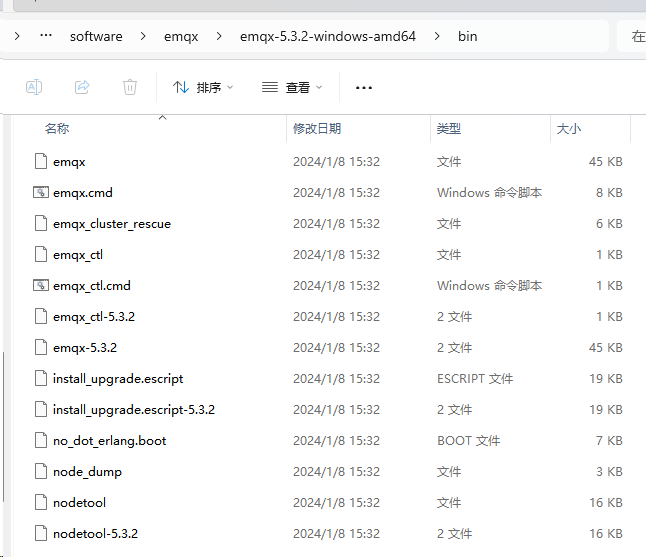Click the file name nodetool-5.3.2

(x=96, y=534)
